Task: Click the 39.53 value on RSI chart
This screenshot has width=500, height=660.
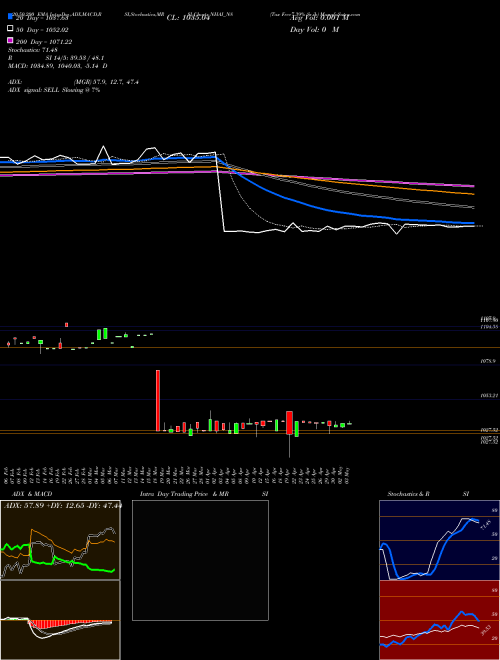Action: pyautogui.click(x=487, y=630)
